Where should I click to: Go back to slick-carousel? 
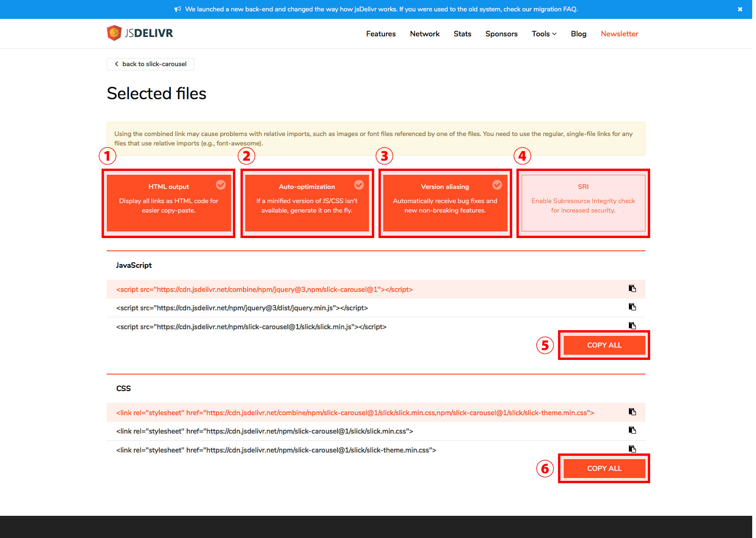(150, 64)
